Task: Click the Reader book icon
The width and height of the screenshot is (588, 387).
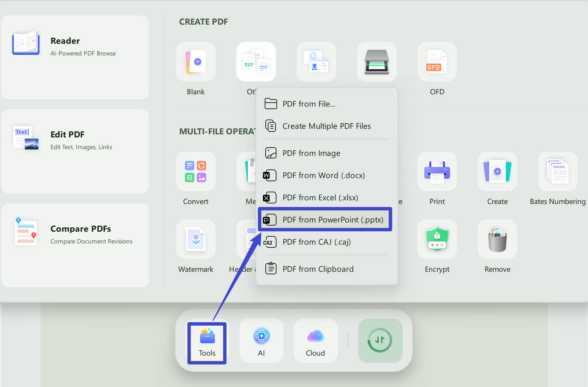Action: [x=26, y=43]
